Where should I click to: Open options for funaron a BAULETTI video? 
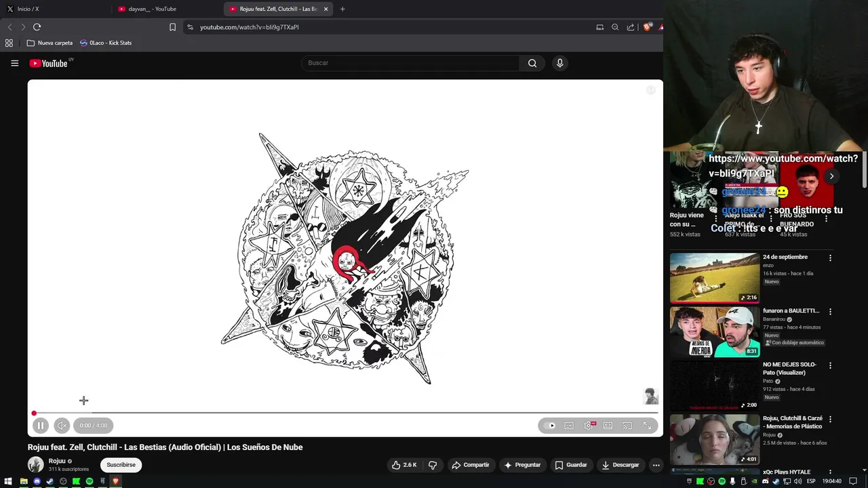(830, 312)
